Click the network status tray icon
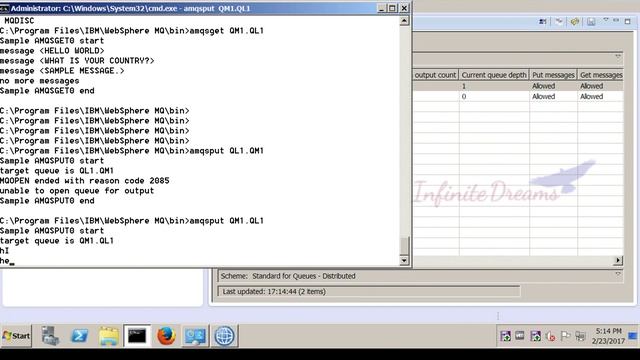Image resolution: width=640 pixels, height=360 pixels. pyautogui.click(x=580, y=336)
